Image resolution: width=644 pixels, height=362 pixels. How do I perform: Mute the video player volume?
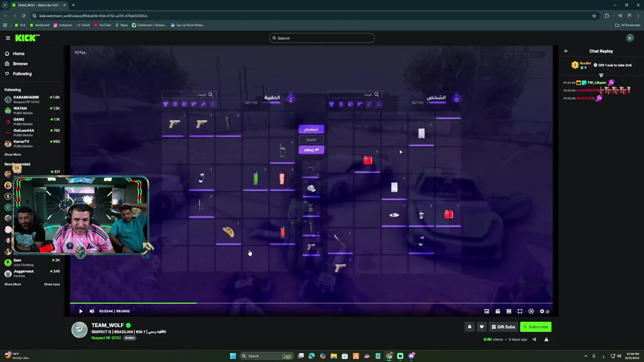(92, 311)
